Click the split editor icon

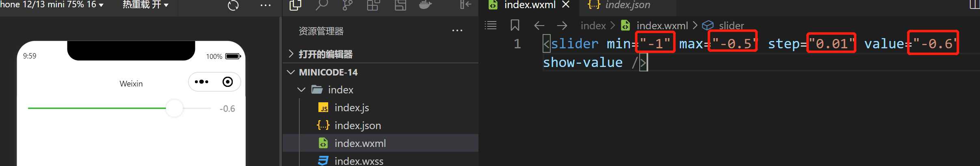(x=974, y=4)
